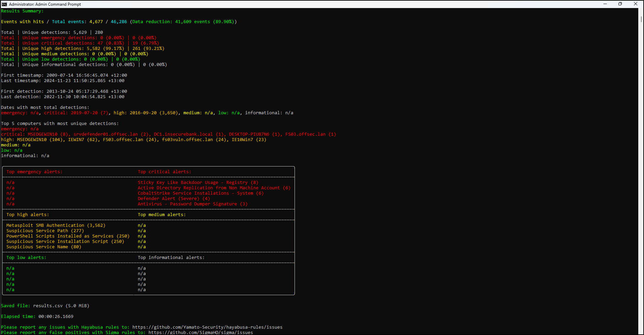Viewport: 644px width, 335px height.
Task: Click the 'Top critical alerts:' header
Action: 165,172
